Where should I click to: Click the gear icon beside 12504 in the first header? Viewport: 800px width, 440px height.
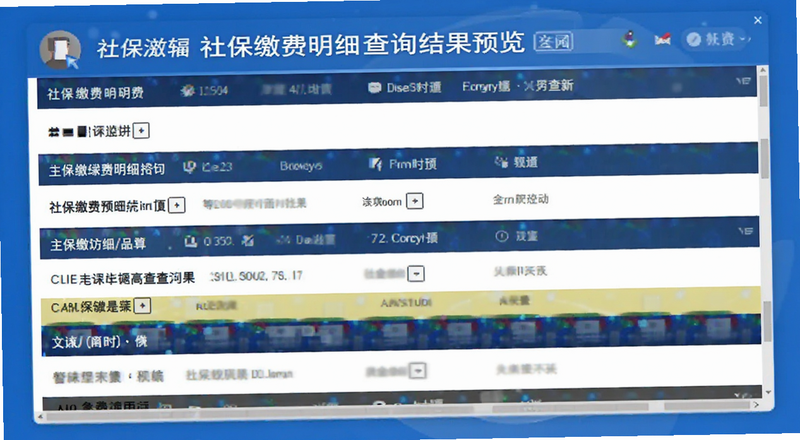tap(188, 91)
